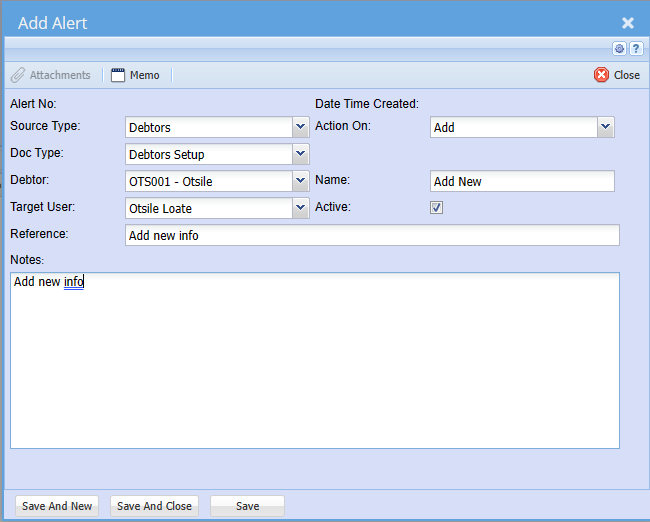The image size is (650, 522).
Task: Close the Add Alert dialog with X
Action: tap(628, 23)
